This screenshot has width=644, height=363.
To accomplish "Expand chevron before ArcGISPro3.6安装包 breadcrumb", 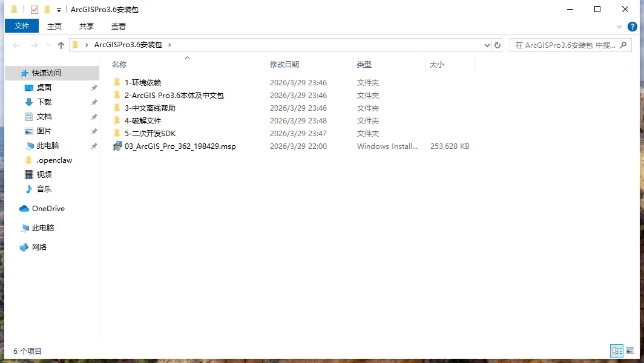I will 87,45.
